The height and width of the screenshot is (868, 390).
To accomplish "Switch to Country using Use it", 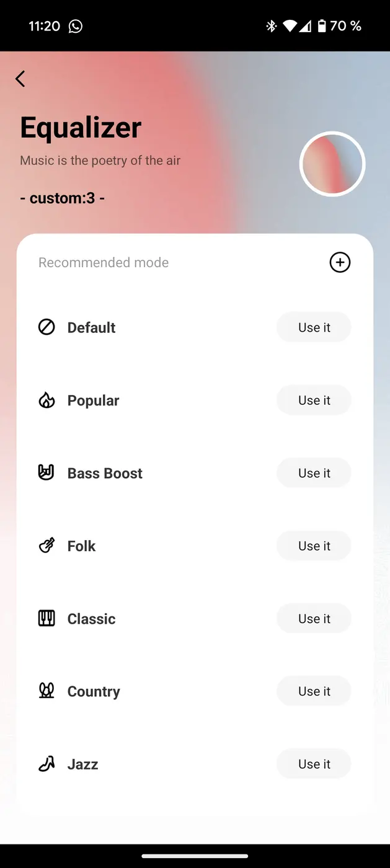I will [314, 691].
